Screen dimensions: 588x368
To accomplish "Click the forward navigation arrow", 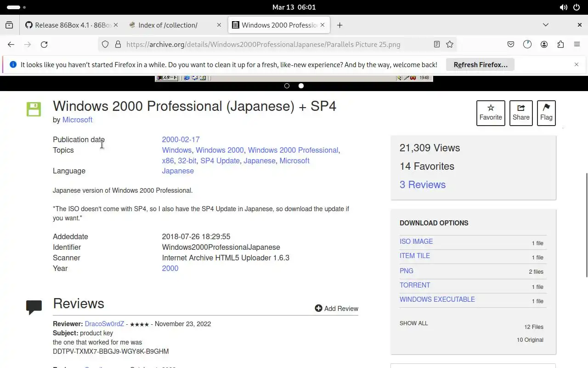I will [x=28, y=44].
